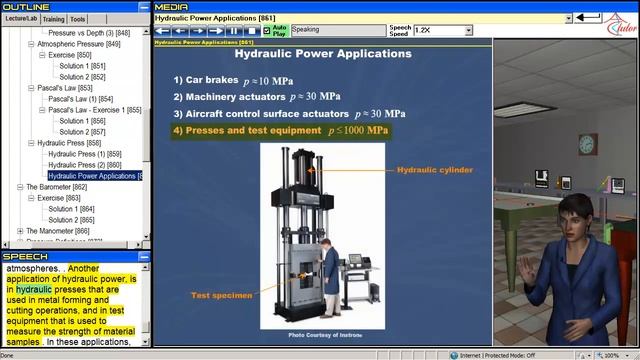This screenshot has width=640, height=360.
Task: Click '4) Presses and test equipment' line
Action: pyautogui.click(x=281, y=131)
